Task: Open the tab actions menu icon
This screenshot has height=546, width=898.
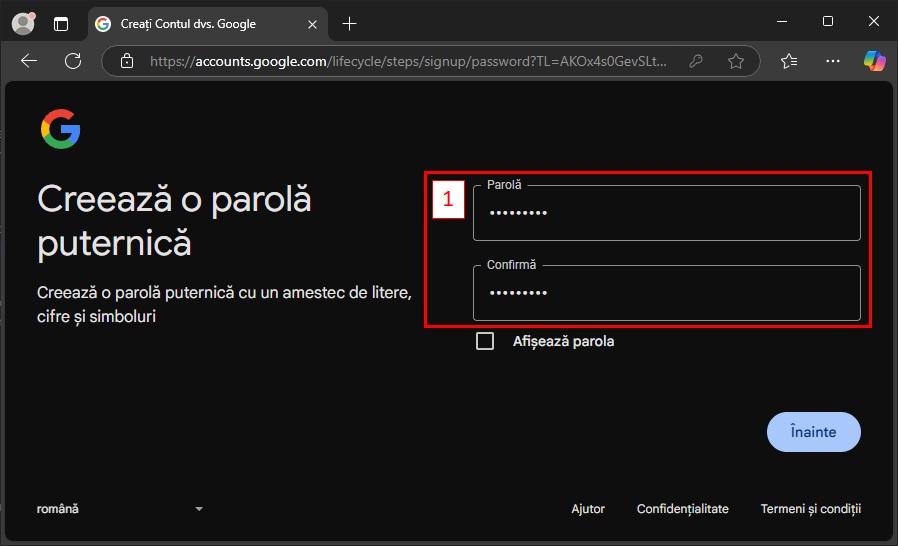Action: 62,23
